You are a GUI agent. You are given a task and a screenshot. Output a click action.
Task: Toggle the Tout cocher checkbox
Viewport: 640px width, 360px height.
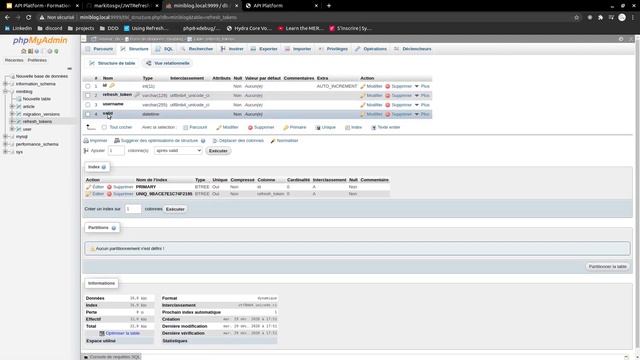coord(104,127)
